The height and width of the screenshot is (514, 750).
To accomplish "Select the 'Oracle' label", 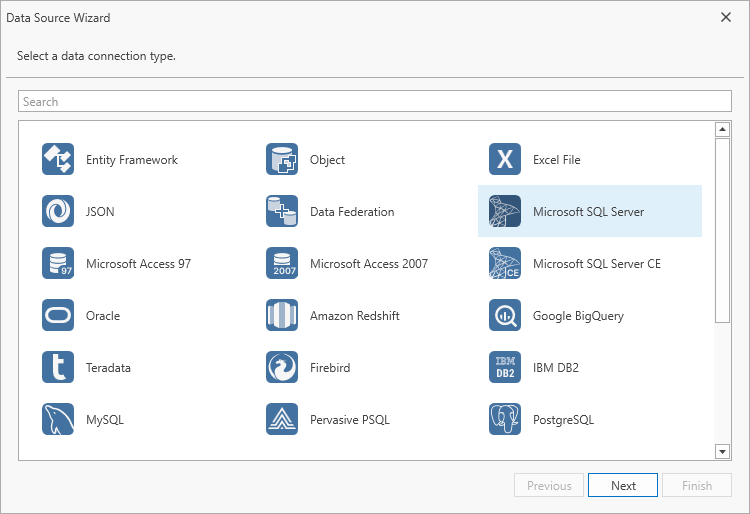I will (103, 316).
